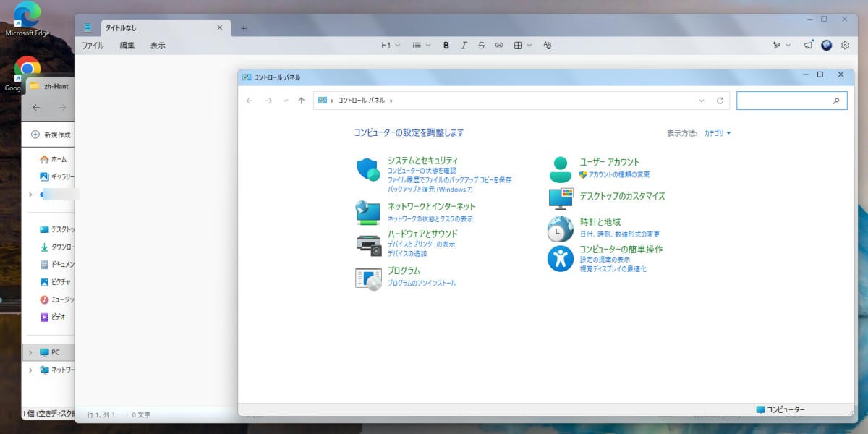Open バックアップと復元 (Windows 7) link
This screenshot has height=434, width=868.
430,189
